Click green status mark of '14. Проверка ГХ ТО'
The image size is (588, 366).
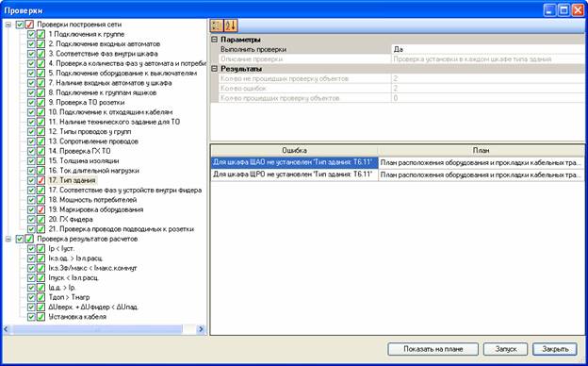tap(41, 151)
